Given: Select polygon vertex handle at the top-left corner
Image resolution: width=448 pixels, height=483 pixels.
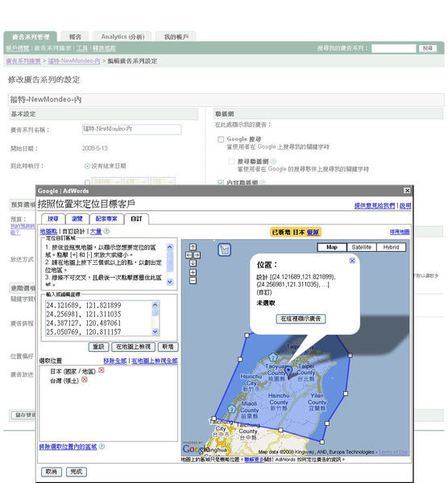Looking at the screenshot, I should coord(247,335).
